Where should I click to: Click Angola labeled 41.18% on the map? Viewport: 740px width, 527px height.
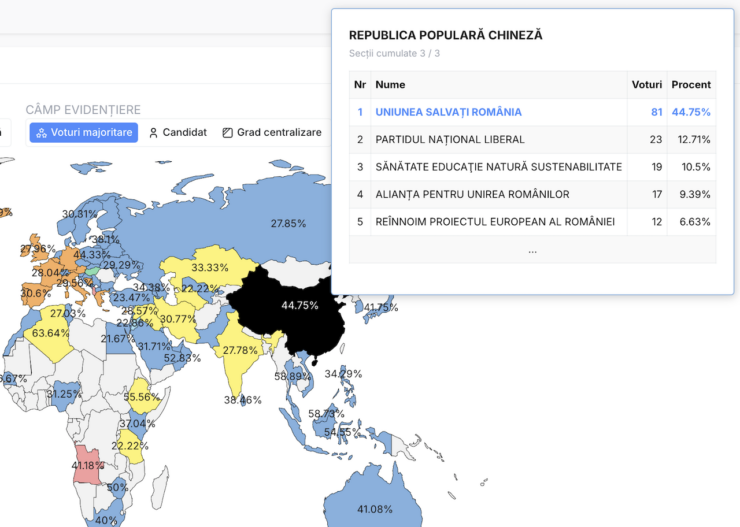click(87, 465)
